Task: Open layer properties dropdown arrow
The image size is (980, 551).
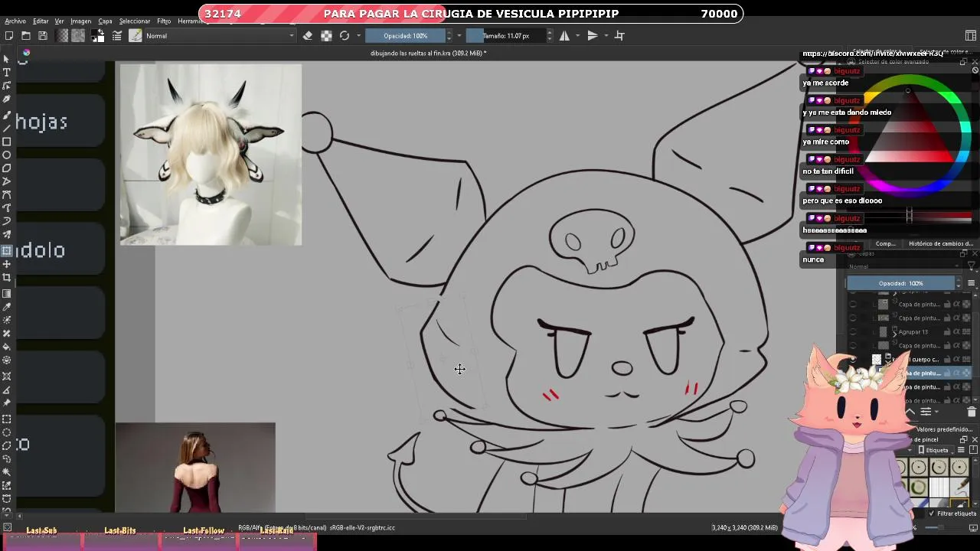Action: (936, 412)
